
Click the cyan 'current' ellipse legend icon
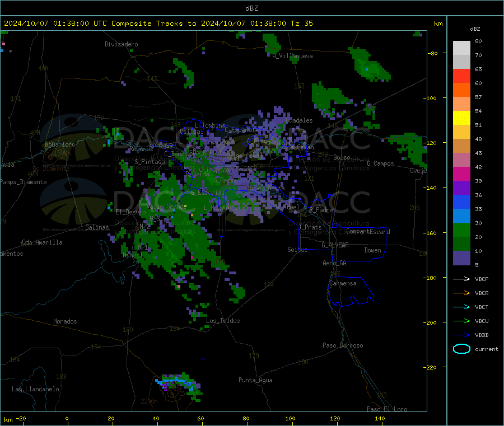(461, 349)
